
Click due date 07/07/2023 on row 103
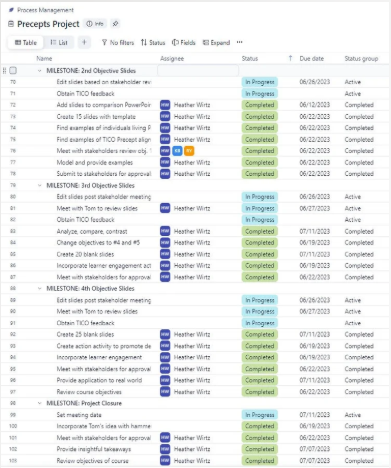click(x=315, y=461)
